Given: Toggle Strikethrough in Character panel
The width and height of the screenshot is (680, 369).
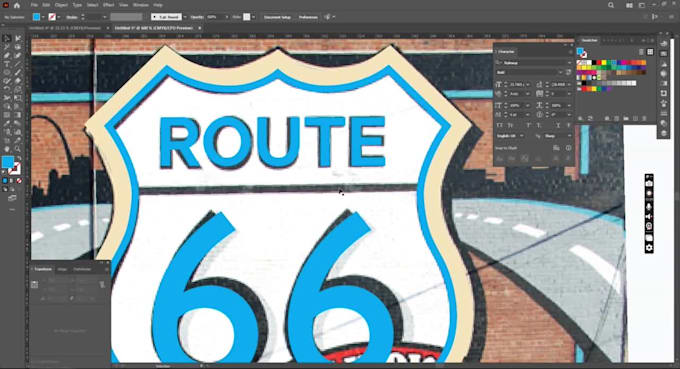Looking at the screenshot, I should (x=569, y=125).
